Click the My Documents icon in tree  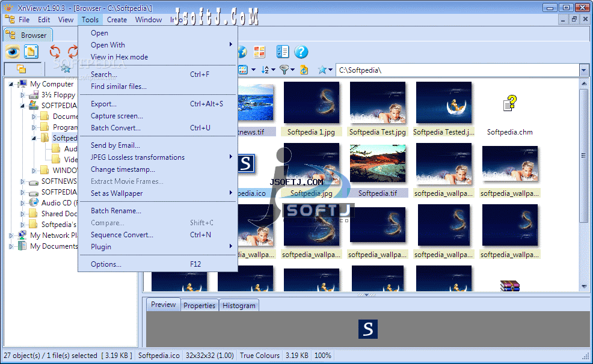coord(22,246)
